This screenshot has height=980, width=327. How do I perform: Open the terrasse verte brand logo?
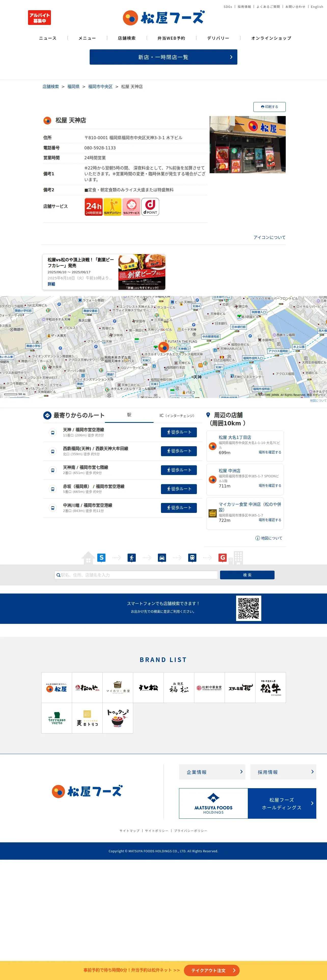(x=57, y=718)
